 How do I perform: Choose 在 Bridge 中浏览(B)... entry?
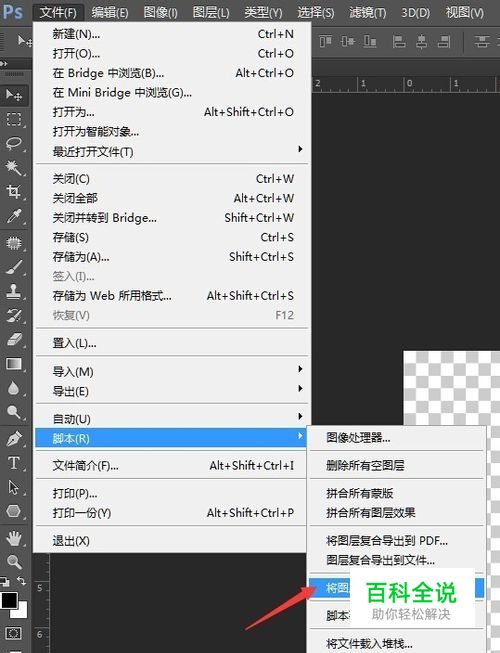click(x=172, y=73)
